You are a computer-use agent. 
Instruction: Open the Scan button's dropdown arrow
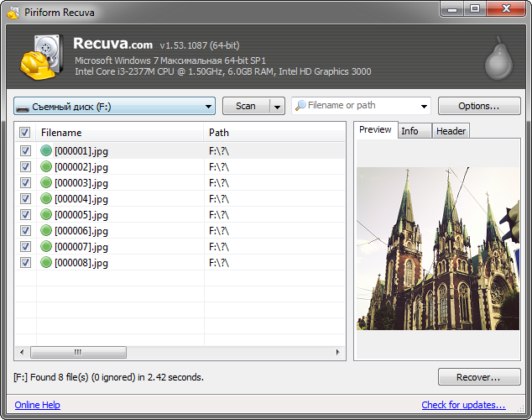pos(277,107)
